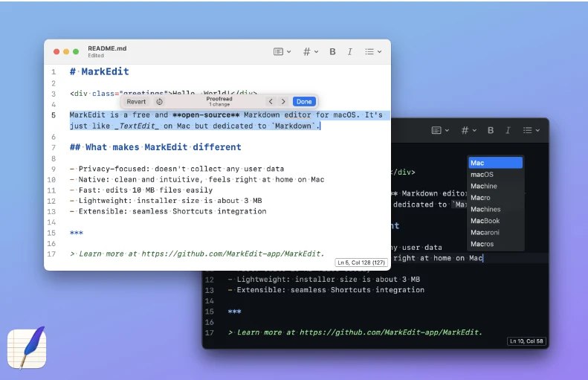Image resolution: width=588 pixels, height=380 pixels.
Task: Open the list dropdown in dark window
Action: 531,130
